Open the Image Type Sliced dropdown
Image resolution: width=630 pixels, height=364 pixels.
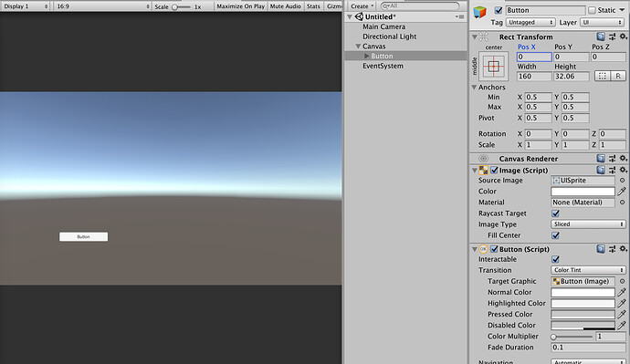[588, 224]
